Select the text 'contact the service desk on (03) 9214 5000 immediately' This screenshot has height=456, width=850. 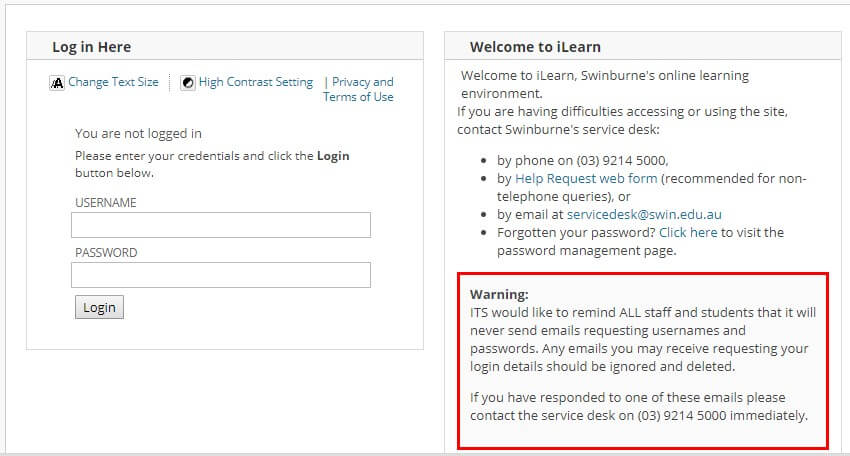click(x=638, y=415)
